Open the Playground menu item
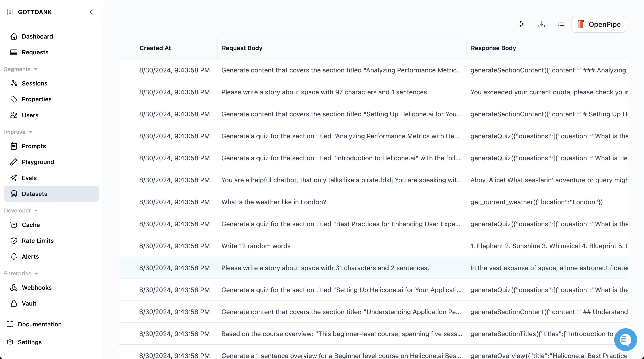The height and width of the screenshot is (359, 644). coord(38,162)
